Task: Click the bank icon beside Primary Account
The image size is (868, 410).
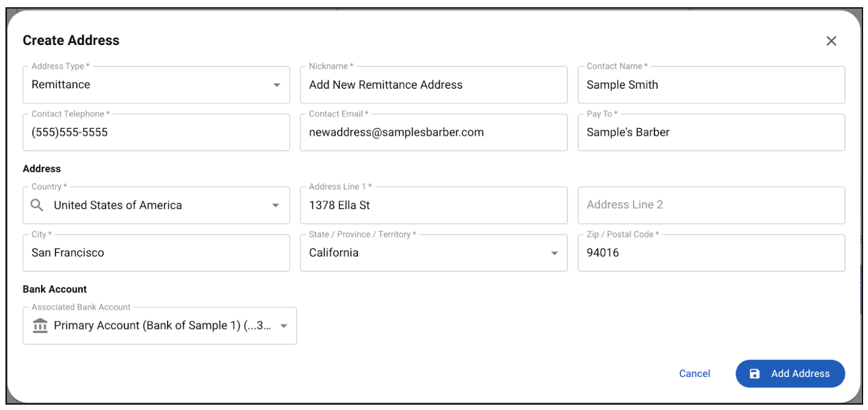Action: [x=39, y=325]
